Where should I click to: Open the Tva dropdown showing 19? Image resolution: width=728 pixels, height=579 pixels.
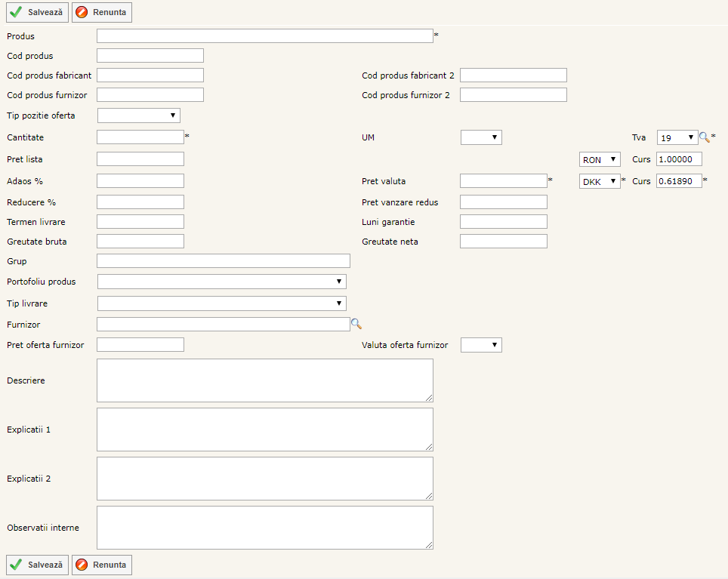[x=677, y=137]
